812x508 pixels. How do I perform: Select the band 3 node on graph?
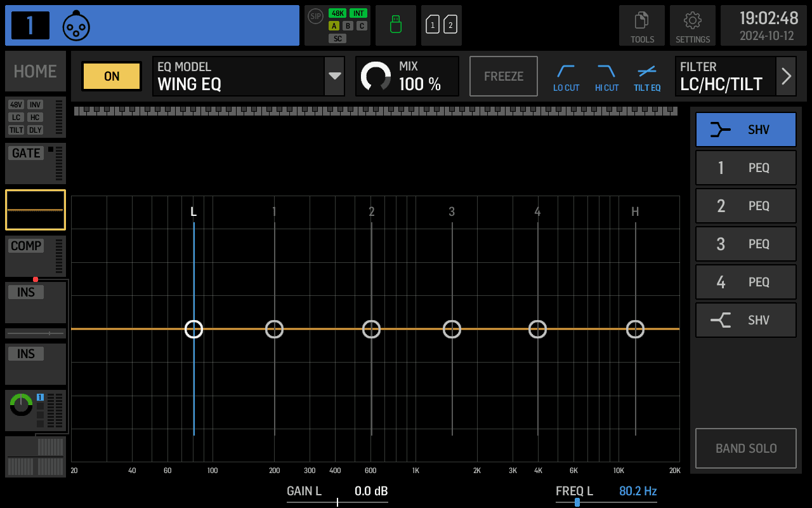click(452, 329)
